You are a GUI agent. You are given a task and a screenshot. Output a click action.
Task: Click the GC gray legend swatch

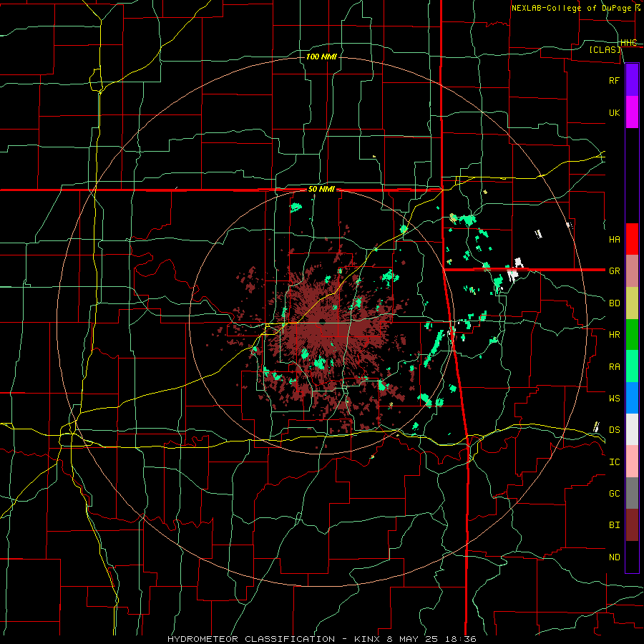[632, 493]
